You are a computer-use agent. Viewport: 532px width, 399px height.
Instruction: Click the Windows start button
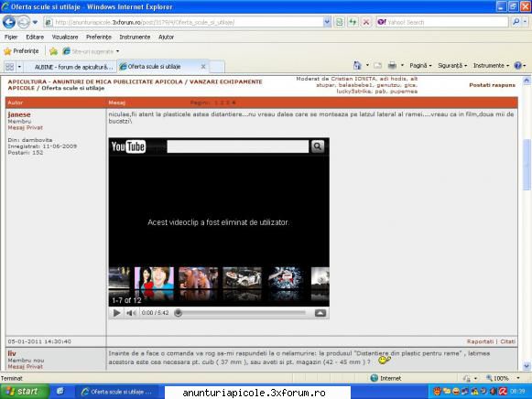tap(24, 392)
